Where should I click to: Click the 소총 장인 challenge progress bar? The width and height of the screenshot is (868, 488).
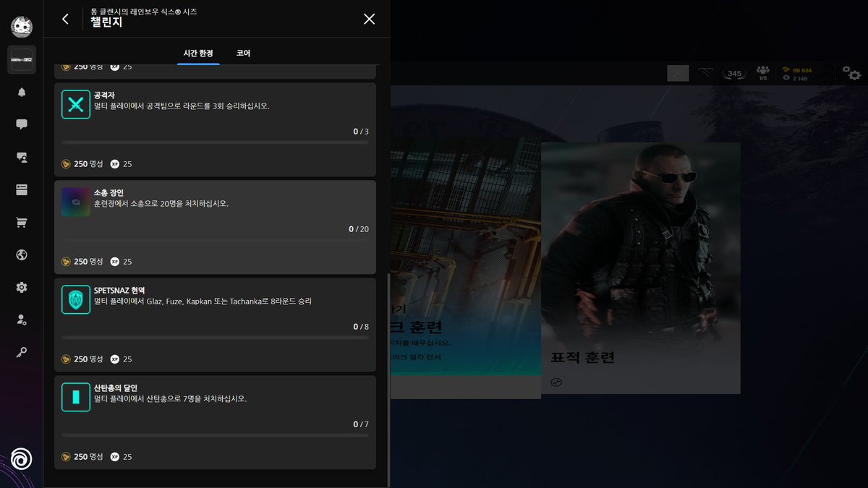215,240
